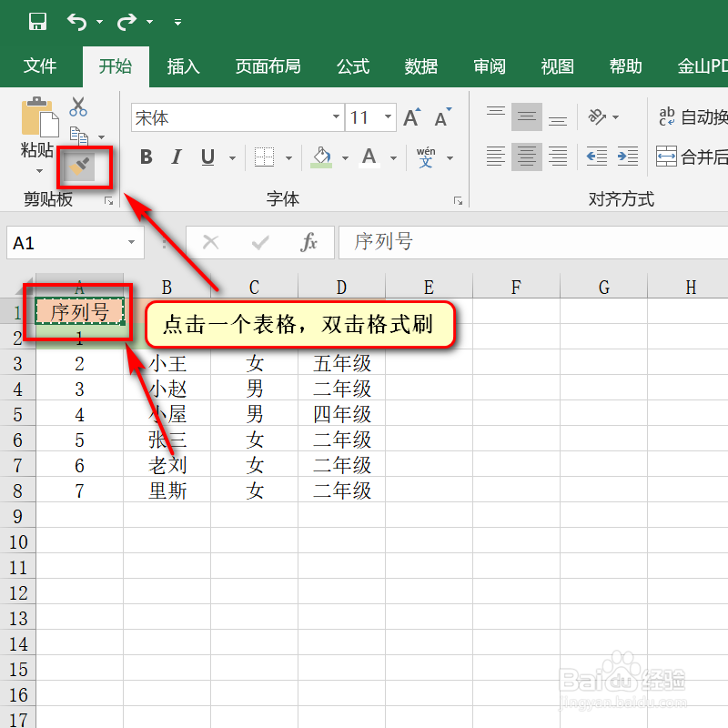Image resolution: width=728 pixels, height=728 pixels.
Task: Open the phonetic guide wen icon
Action: (426, 157)
